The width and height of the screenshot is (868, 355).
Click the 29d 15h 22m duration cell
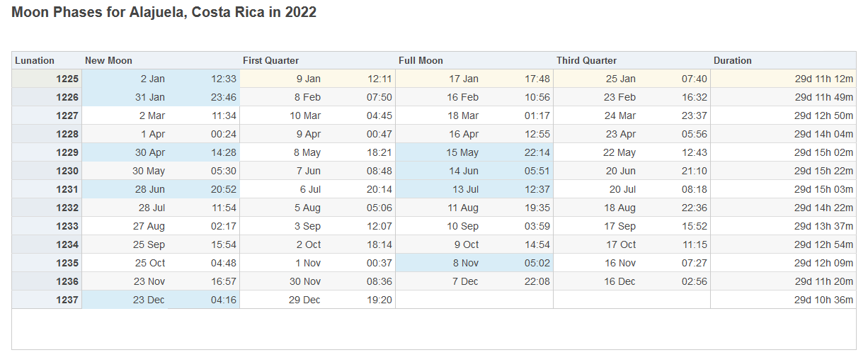[823, 171]
